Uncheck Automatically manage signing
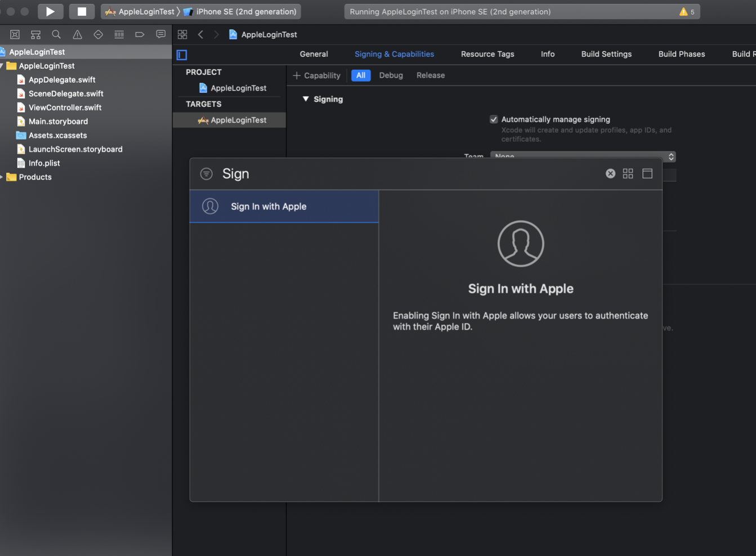 coord(494,119)
